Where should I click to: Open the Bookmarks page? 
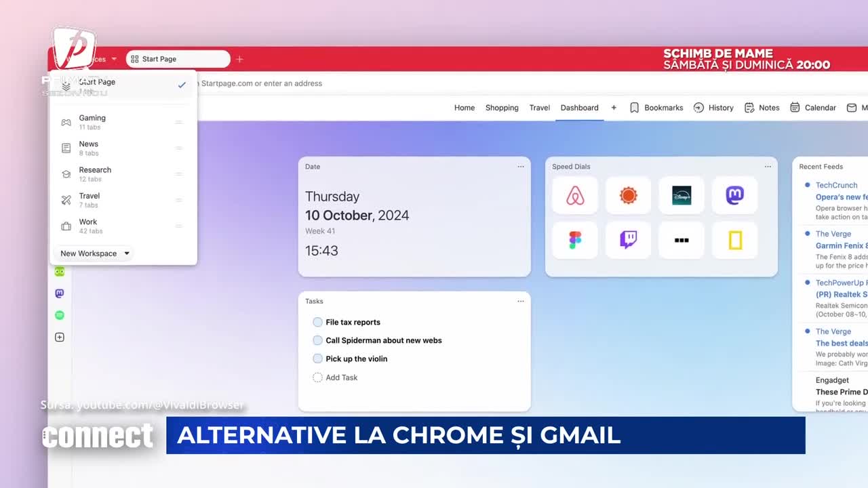(656, 108)
